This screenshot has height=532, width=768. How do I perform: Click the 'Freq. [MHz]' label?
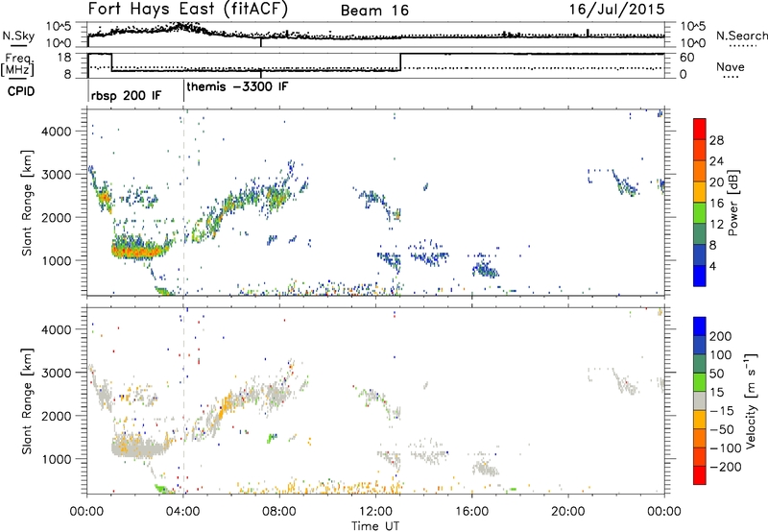17,64
